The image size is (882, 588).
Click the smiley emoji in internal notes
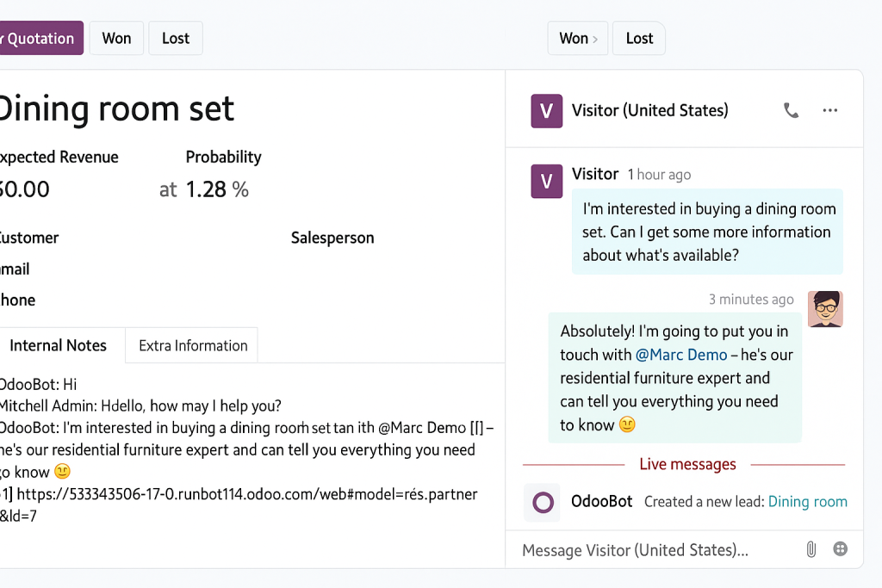tap(62, 471)
